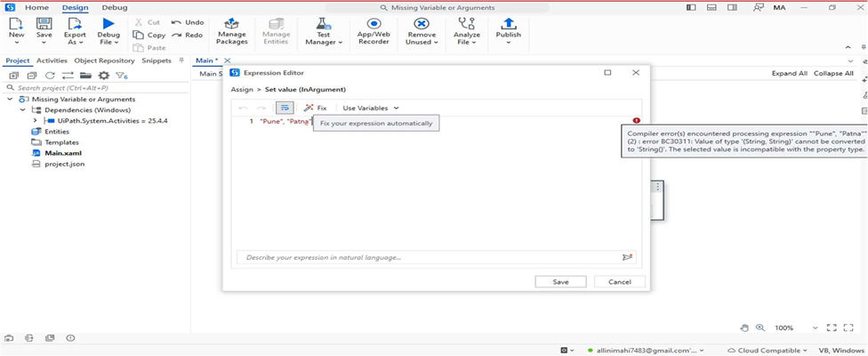
Task: Expand the UiPath.System.Activities dependency node
Action: tap(36, 121)
